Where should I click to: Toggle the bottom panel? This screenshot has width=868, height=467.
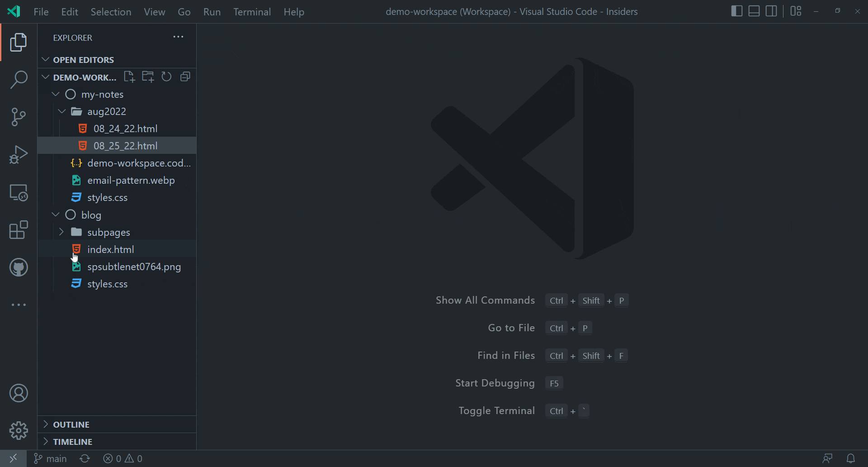[754, 11]
